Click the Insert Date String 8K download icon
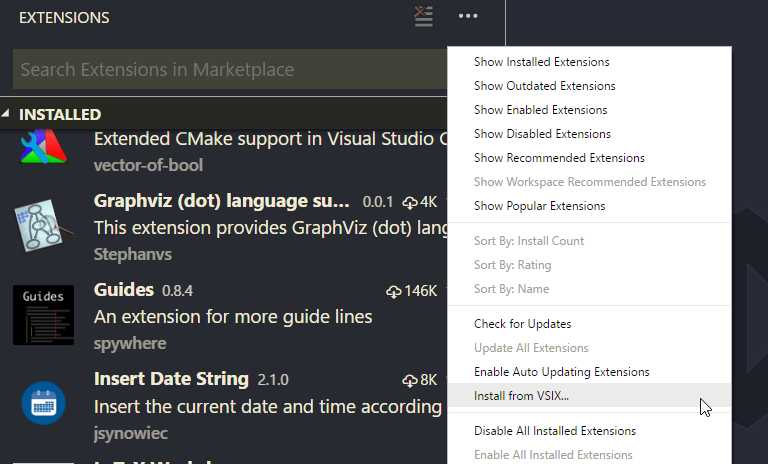 [409, 380]
